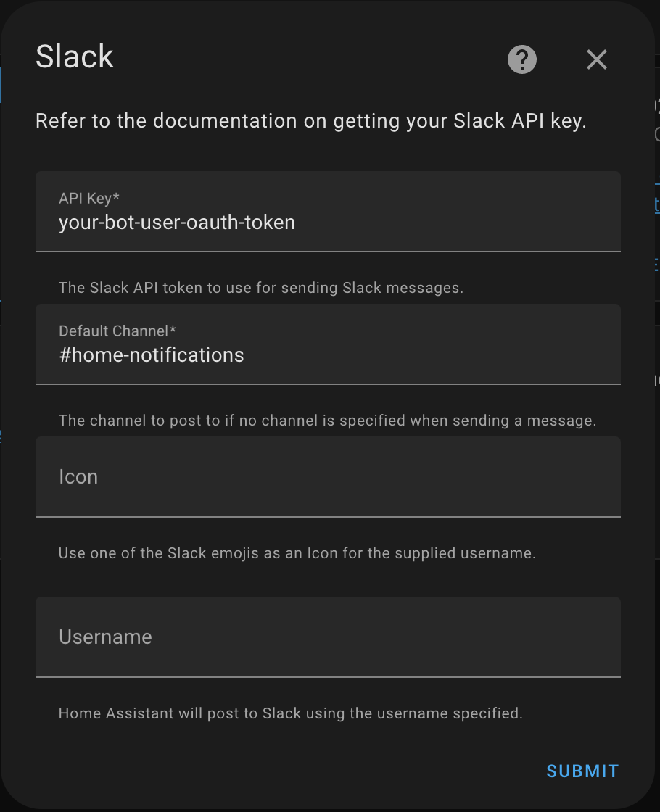Click the 'Refer to the documentation' description text

[310, 121]
